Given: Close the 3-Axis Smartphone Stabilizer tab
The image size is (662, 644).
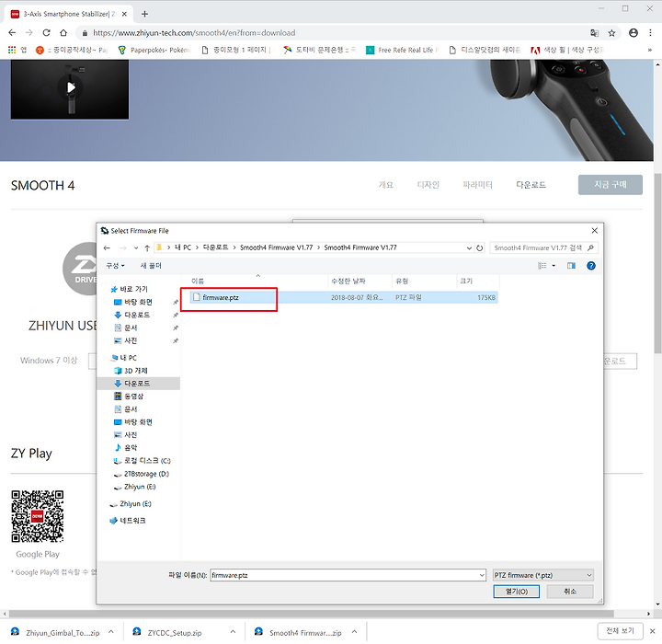Looking at the screenshot, I should click(124, 14).
